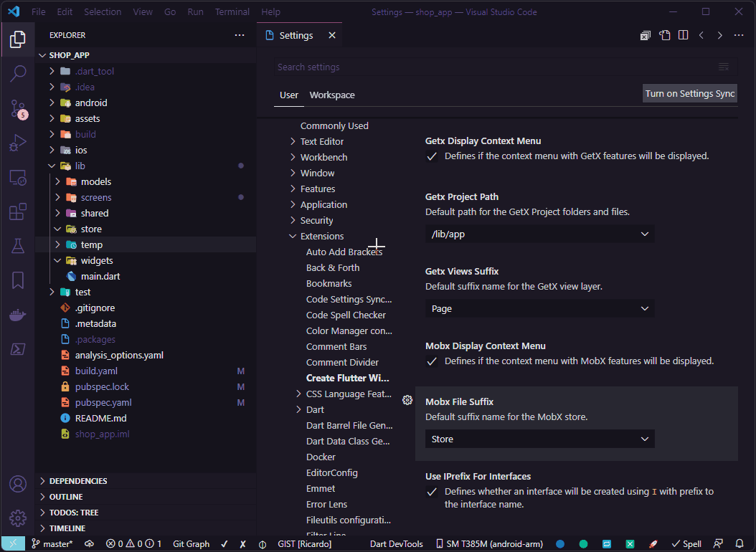Viewport: 756px width, 552px height.
Task: Close the Settings editor tab
Action: [x=332, y=36]
